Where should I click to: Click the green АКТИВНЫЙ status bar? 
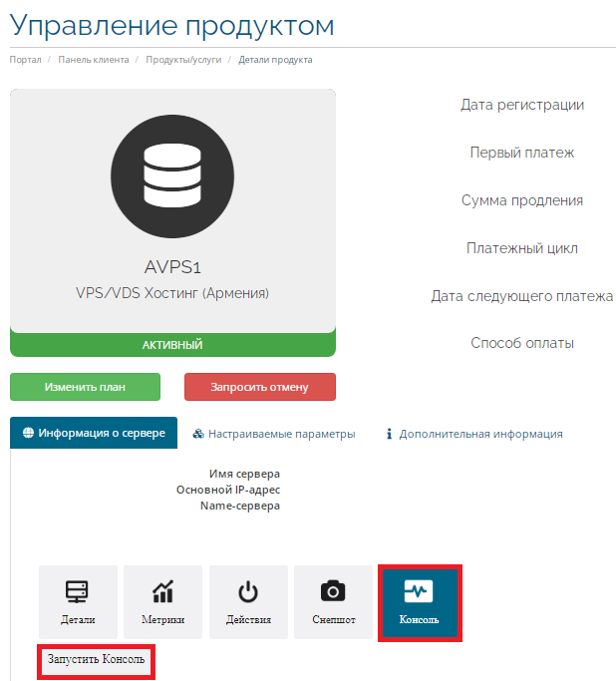pyautogui.click(x=172, y=345)
